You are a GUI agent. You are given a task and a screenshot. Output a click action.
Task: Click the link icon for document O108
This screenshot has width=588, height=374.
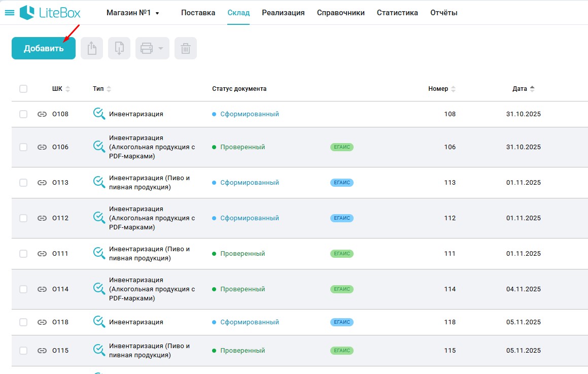pos(42,114)
